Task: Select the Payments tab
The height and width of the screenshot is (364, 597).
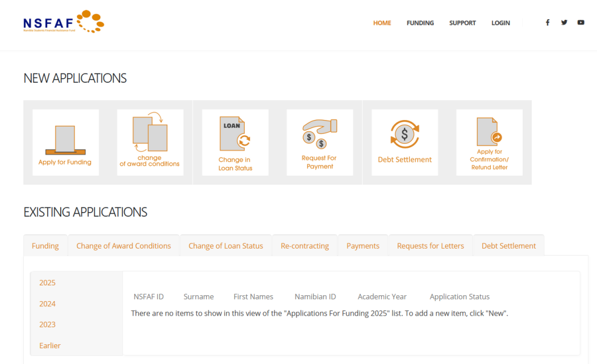Action: click(363, 246)
